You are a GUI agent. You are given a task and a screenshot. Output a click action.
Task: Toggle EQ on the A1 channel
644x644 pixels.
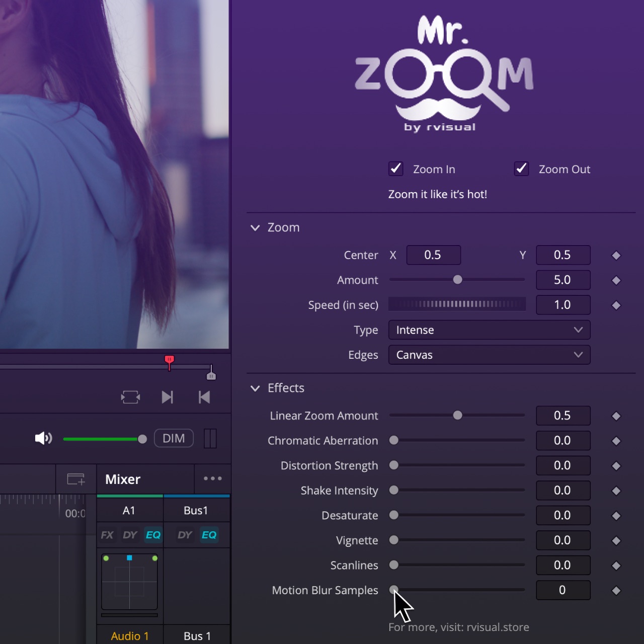click(153, 535)
